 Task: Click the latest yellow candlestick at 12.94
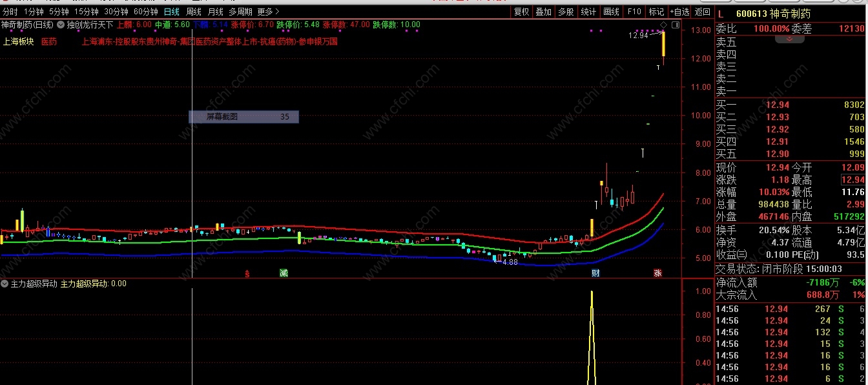point(663,44)
